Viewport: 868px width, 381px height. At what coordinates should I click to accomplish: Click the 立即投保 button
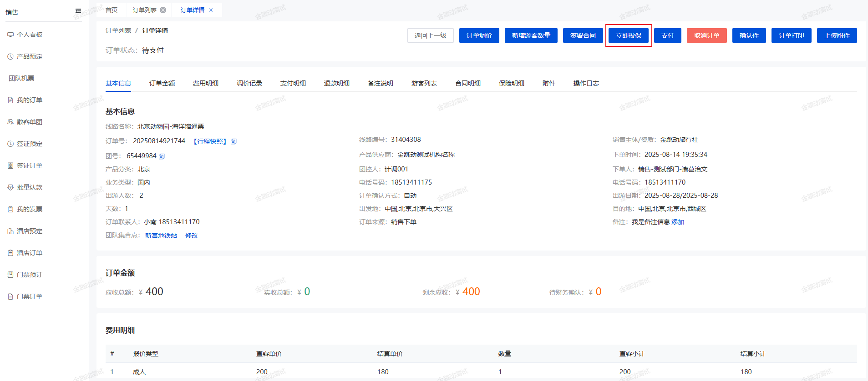point(629,35)
